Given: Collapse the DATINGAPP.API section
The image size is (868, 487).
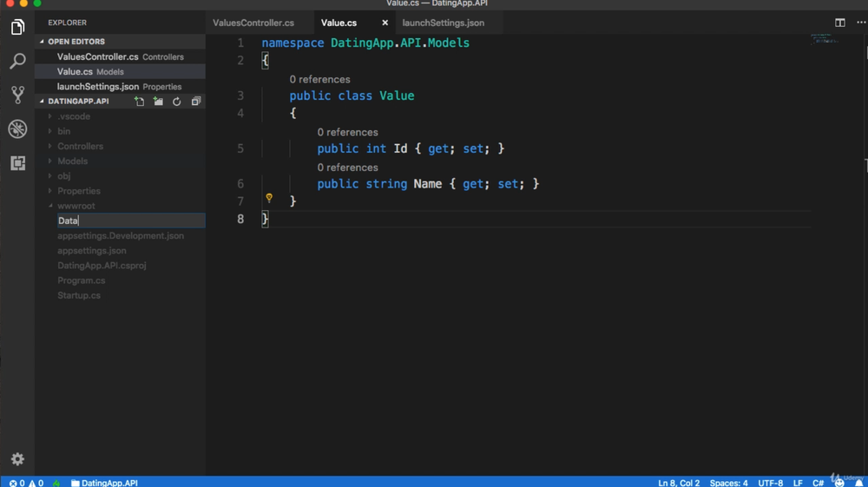Looking at the screenshot, I should pyautogui.click(x=78, y=102).
